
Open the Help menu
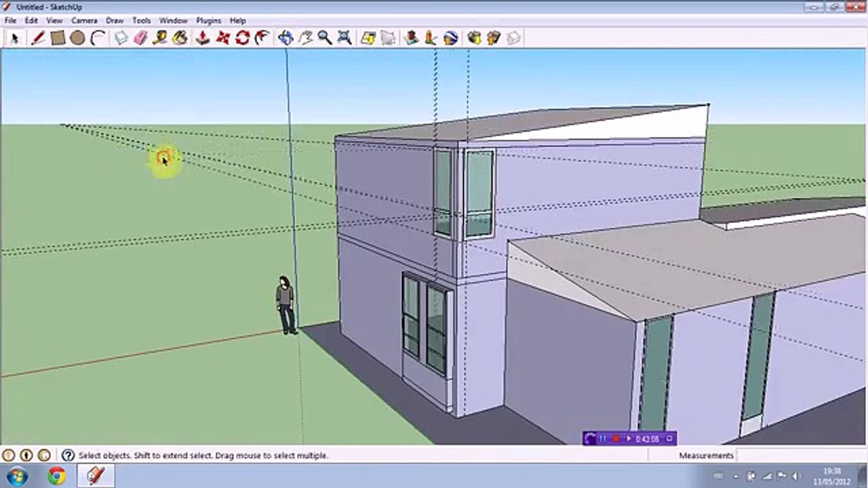pyautogui.click(x=237, y=21)
